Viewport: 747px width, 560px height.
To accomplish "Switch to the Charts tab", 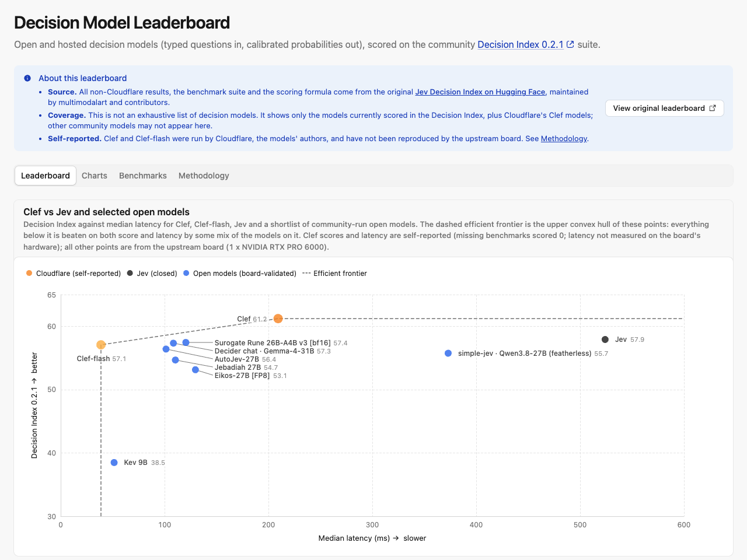I will (x=95, y=176).
